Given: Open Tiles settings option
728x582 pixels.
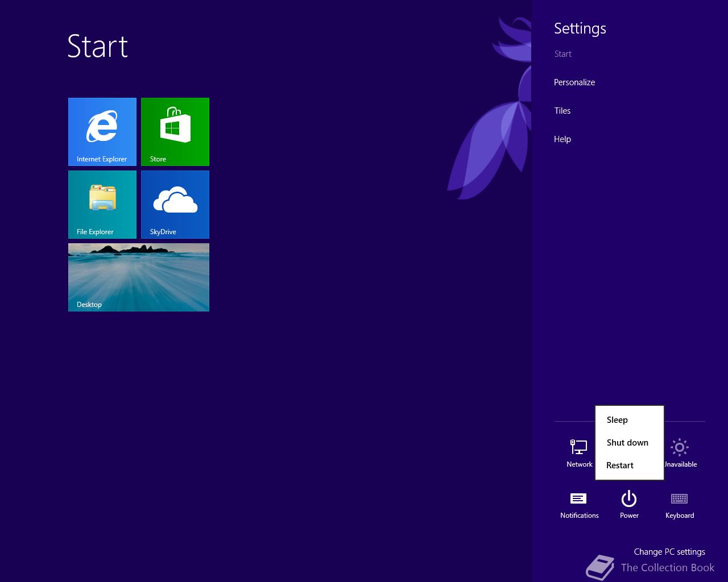Looking at the screenshot, I should click(562, 111).
